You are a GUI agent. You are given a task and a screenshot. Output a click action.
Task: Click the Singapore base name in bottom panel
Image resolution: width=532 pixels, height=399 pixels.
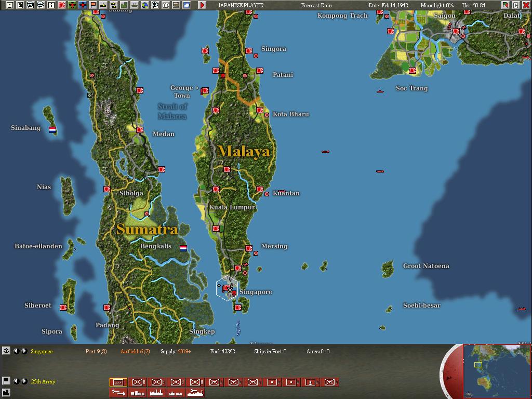pyautogui.click(x=42, y=351)
